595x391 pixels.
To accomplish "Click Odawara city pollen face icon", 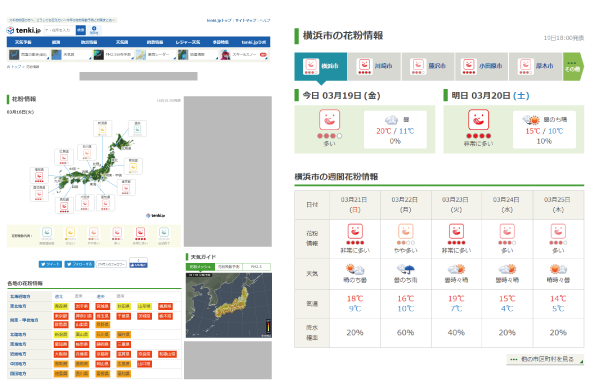I will coord(469,66).
